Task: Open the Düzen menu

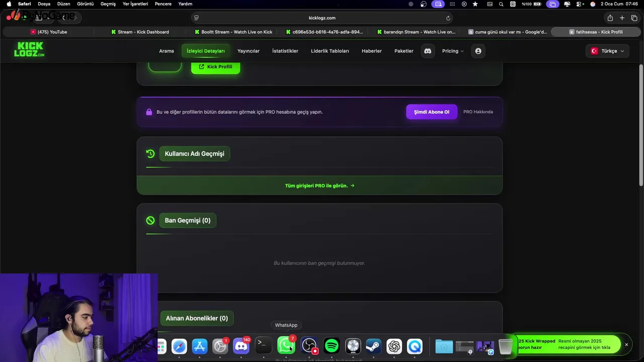Action: 63,4
